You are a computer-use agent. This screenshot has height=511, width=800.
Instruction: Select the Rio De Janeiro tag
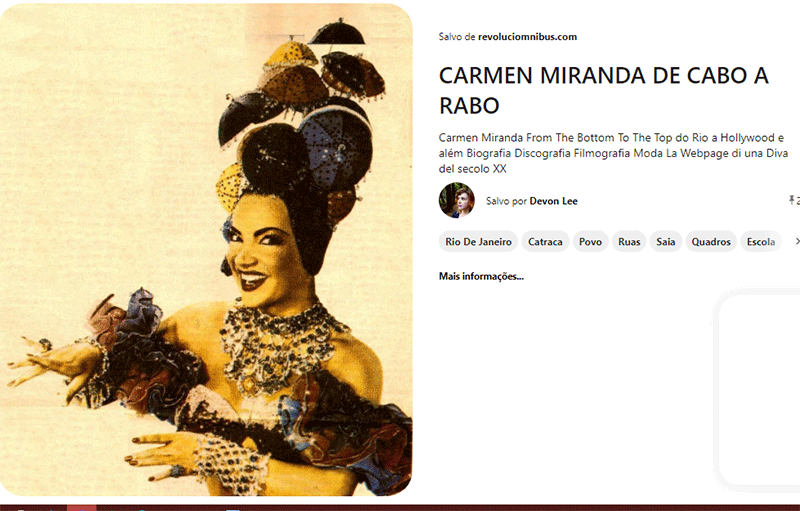point(479,242)
